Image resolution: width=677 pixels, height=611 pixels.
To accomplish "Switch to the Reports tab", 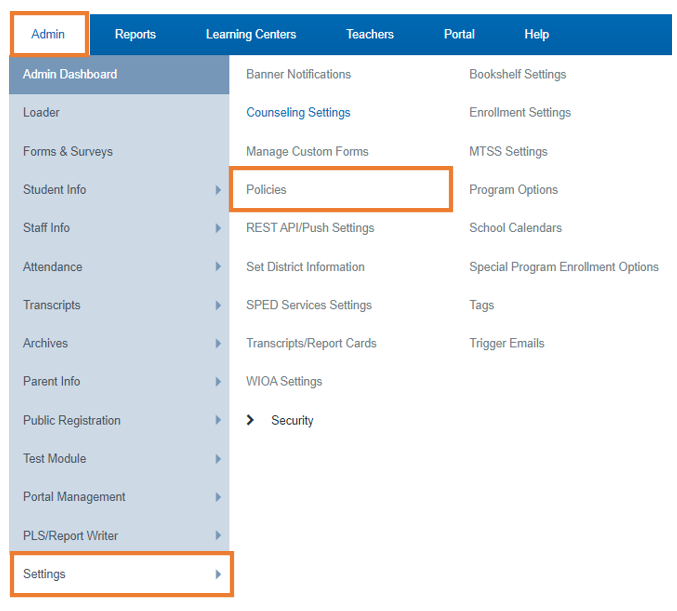I will 135,34.
